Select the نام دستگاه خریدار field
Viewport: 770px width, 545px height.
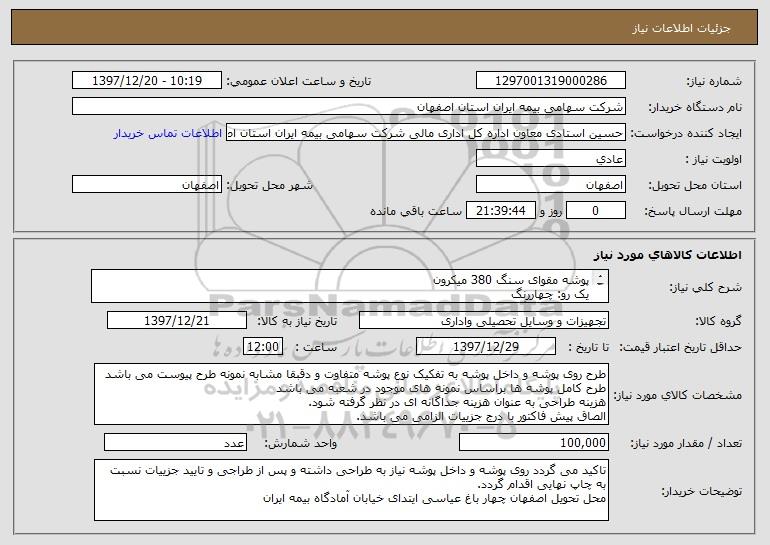tap(349, 107)
